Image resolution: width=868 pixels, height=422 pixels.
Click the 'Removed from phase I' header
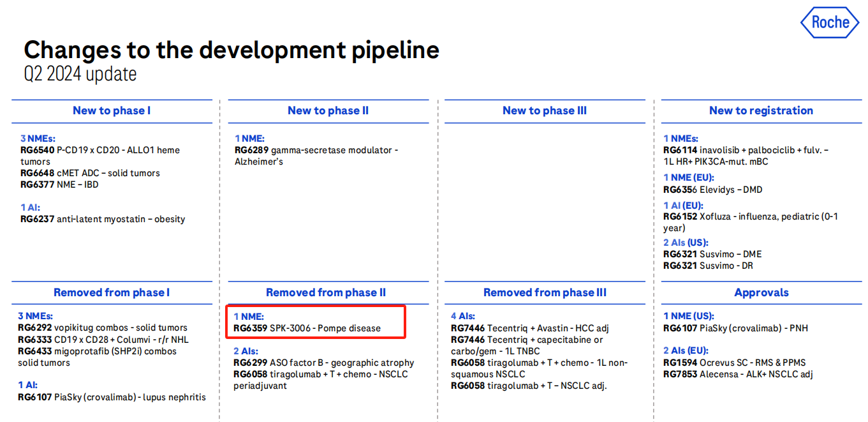112,292
